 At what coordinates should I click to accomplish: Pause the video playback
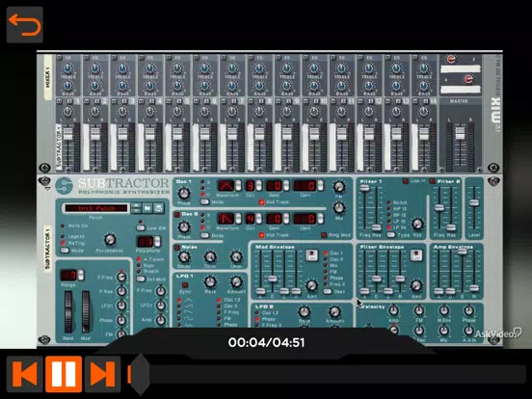coord(64,374)
